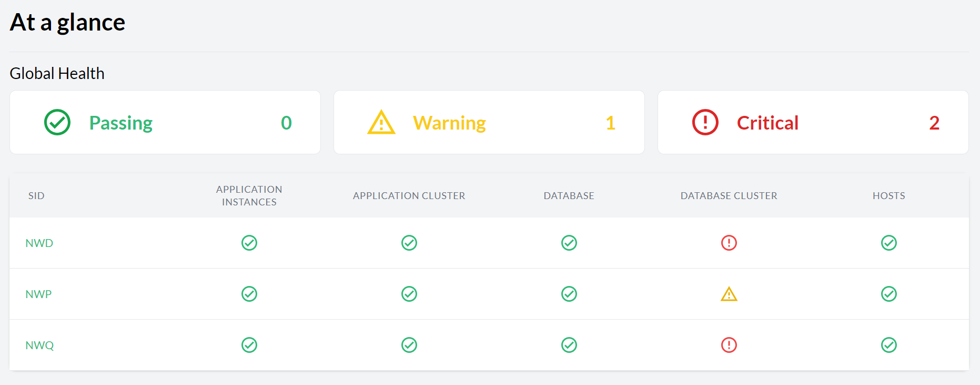This screenshot has height=385, width=980.
Task: Open the NWP system link
Action: tap(38, 294)
